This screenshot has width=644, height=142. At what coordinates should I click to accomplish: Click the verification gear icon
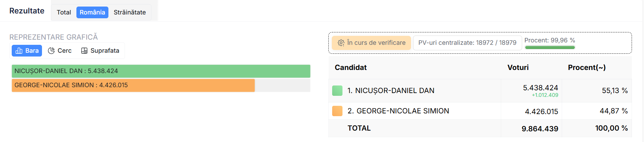341,43
